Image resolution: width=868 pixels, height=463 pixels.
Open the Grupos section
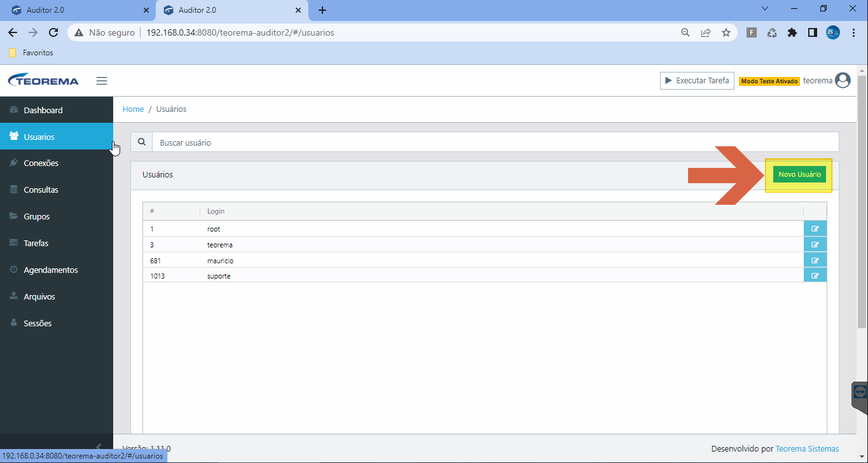57,217
